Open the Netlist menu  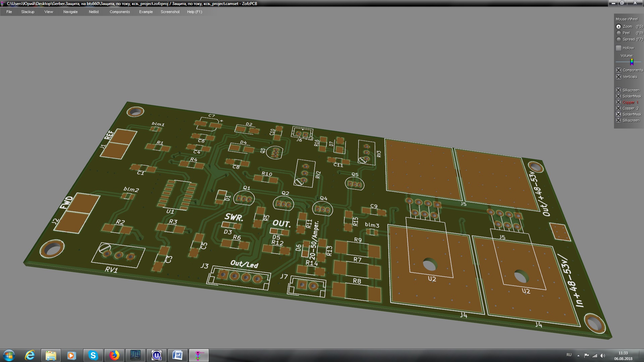click(x=94, y=12)
